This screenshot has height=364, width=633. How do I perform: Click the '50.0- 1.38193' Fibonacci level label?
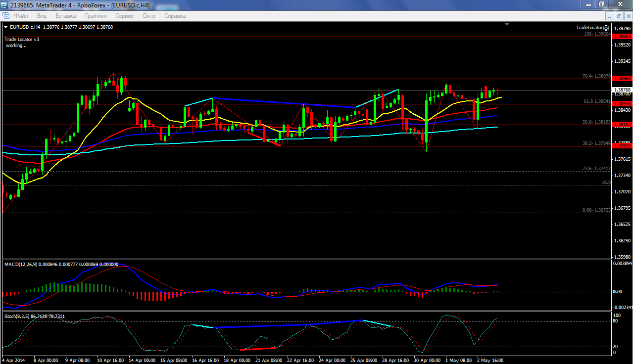pyautogui.click(x=597, y=122)
